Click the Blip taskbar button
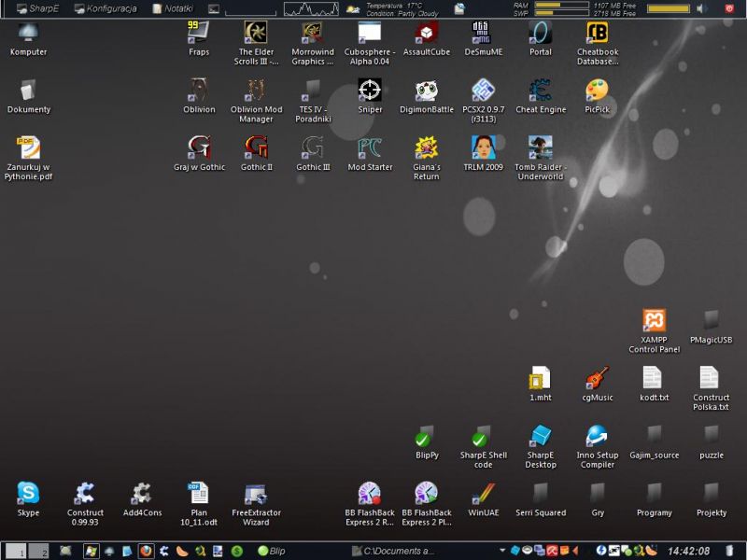 click(272, 551)
